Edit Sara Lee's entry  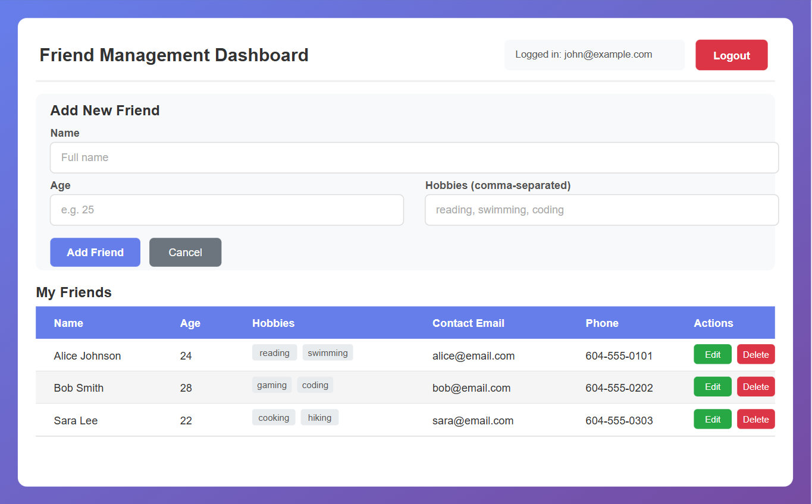coord(712,418)
